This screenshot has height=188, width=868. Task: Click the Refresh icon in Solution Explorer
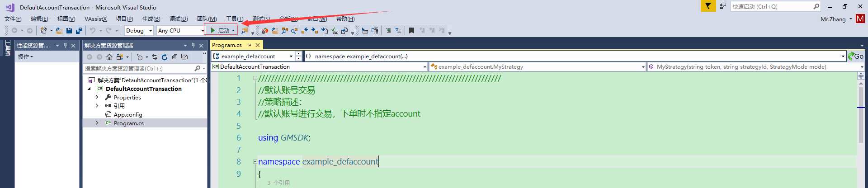[165, 57]
